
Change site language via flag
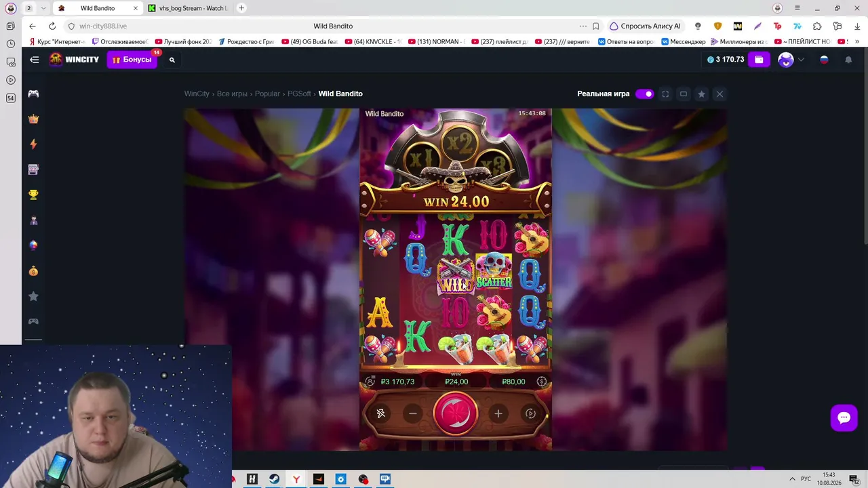tap(824, 60)
